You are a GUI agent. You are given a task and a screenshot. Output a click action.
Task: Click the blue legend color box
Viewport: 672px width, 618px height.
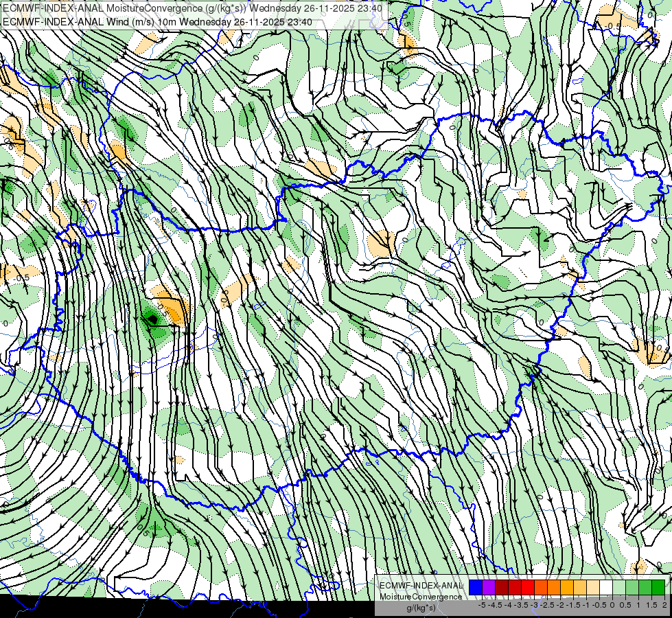476,588
